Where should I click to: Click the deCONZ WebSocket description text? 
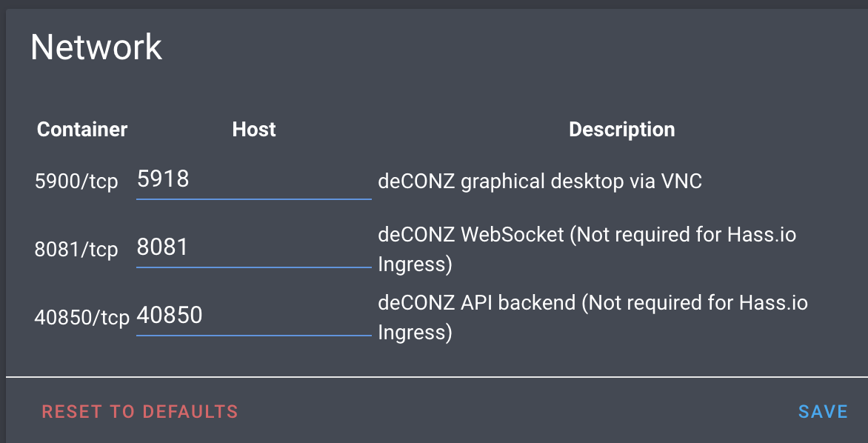coord(586,249)
